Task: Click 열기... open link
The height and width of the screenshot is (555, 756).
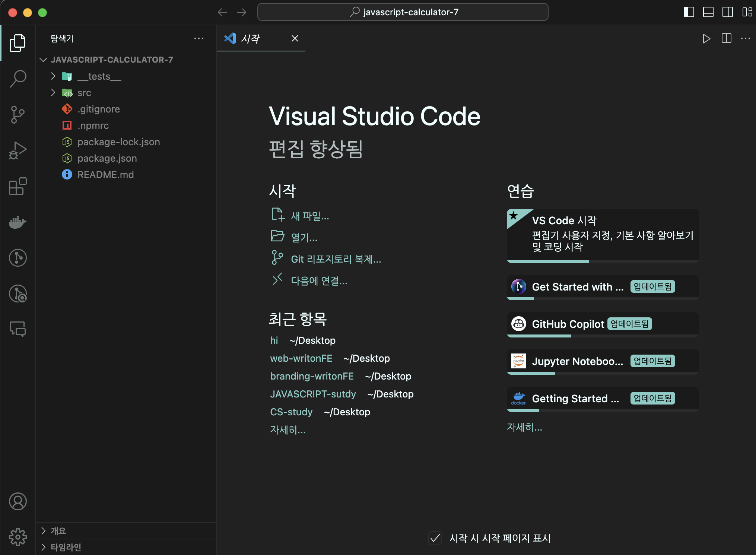Action: click(x=294, y=237)
